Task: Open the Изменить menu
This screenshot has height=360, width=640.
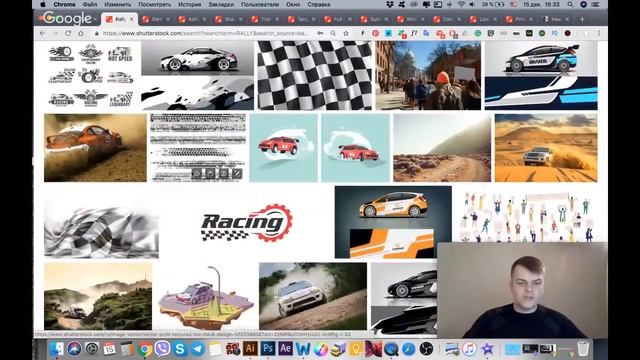Action: [118, 4]
